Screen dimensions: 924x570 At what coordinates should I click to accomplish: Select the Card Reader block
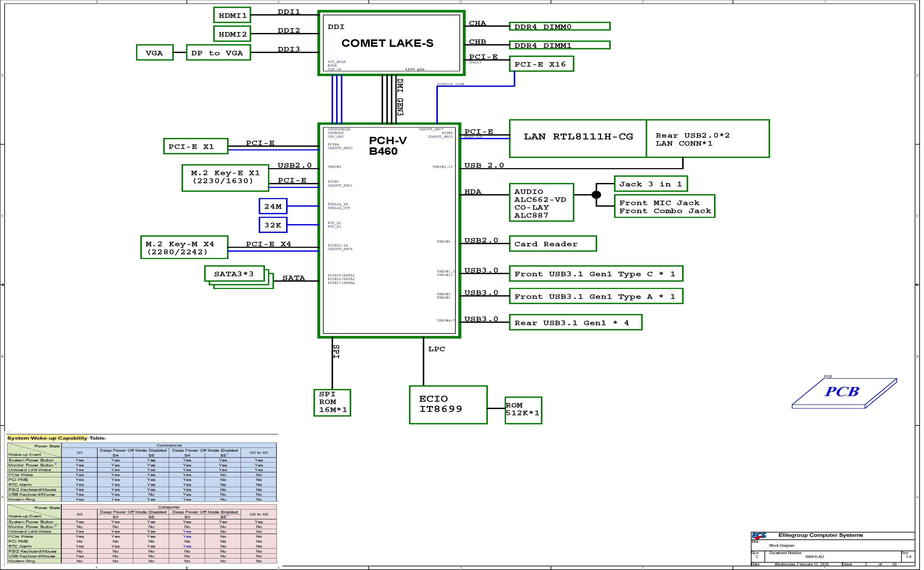coord(553,244)
